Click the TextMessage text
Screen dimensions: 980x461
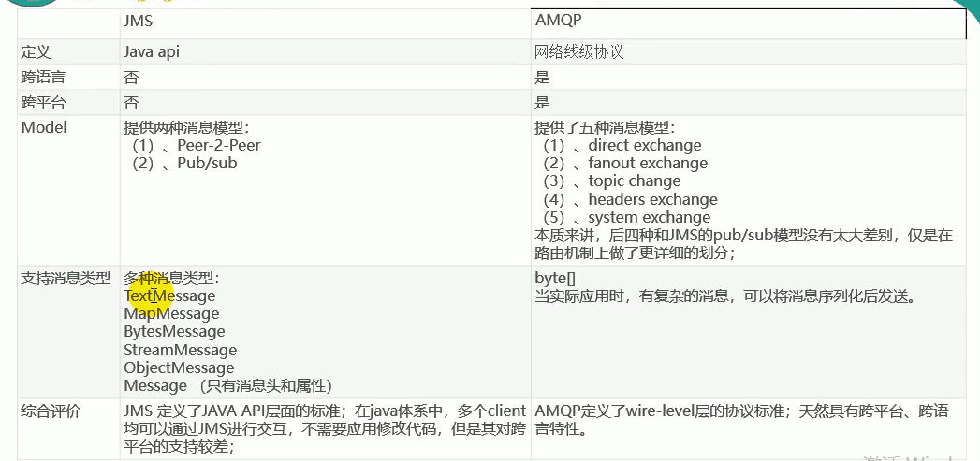(169, 296)
